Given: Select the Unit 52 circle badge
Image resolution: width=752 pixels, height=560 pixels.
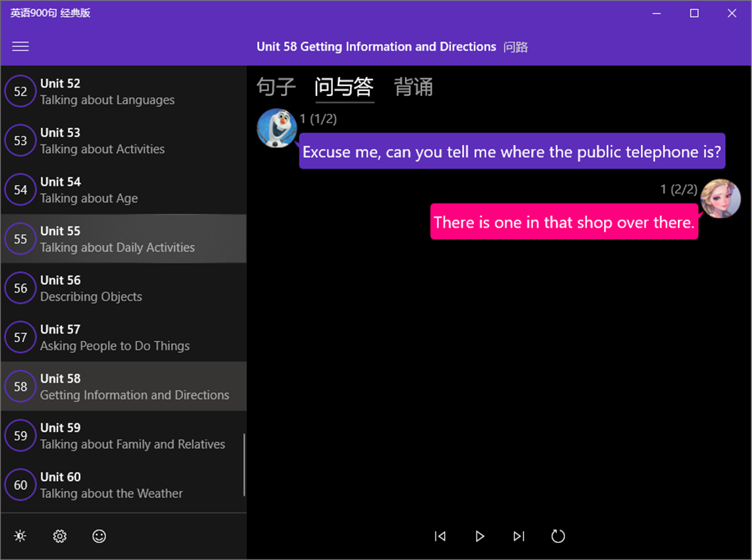Looking at the screenshot, I should tap(19, 91).
